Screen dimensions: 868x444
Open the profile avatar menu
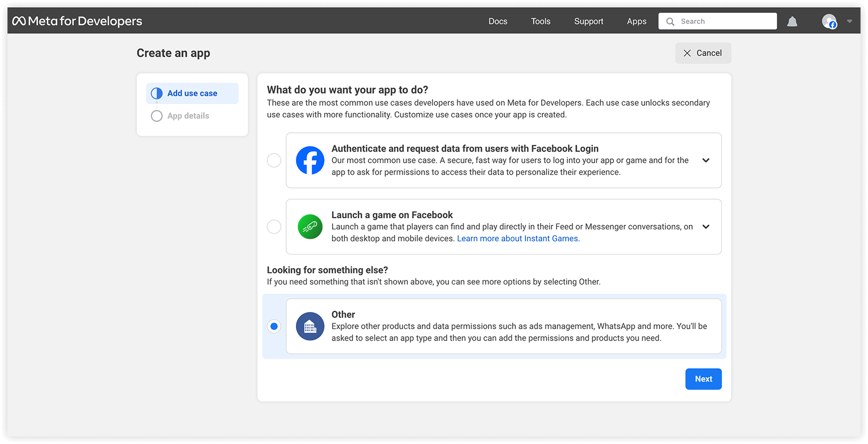pos(829,21)
